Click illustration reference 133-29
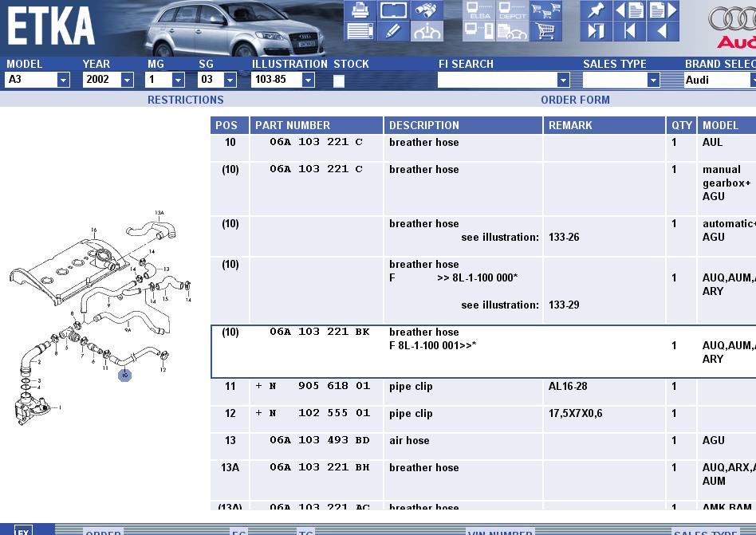This screenshot has width=756, height=535. click(564, 305)
